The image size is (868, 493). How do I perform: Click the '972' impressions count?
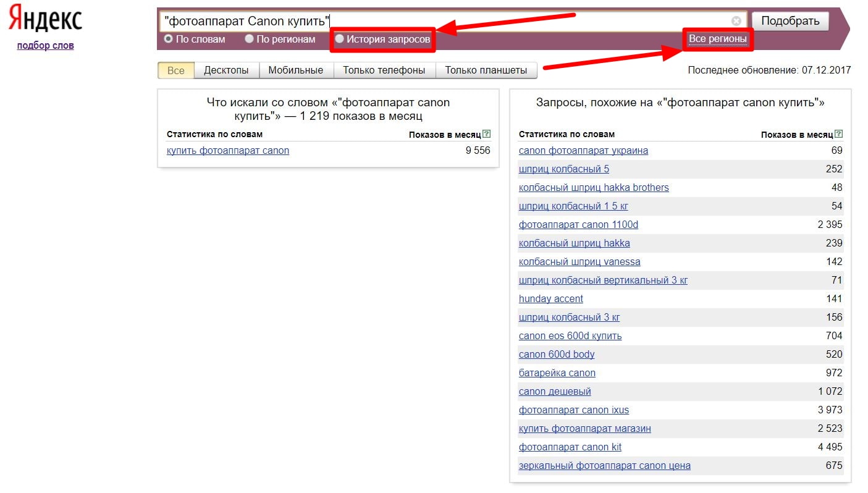(834, 373)
